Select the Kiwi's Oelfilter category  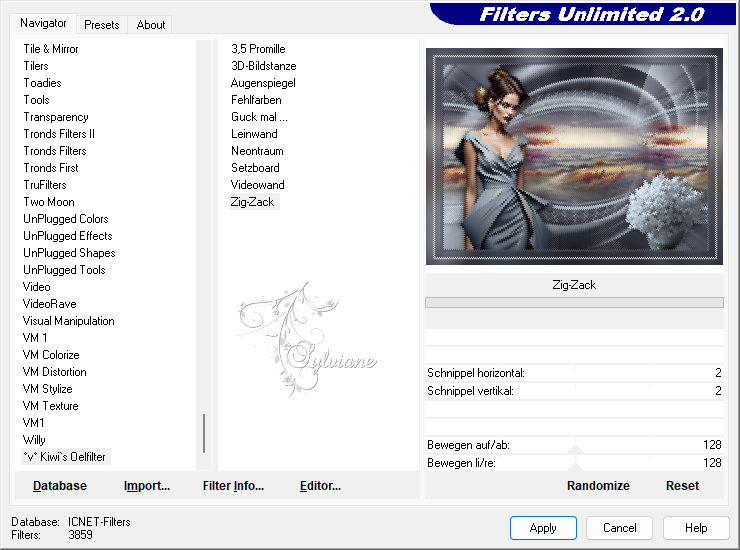65,457
